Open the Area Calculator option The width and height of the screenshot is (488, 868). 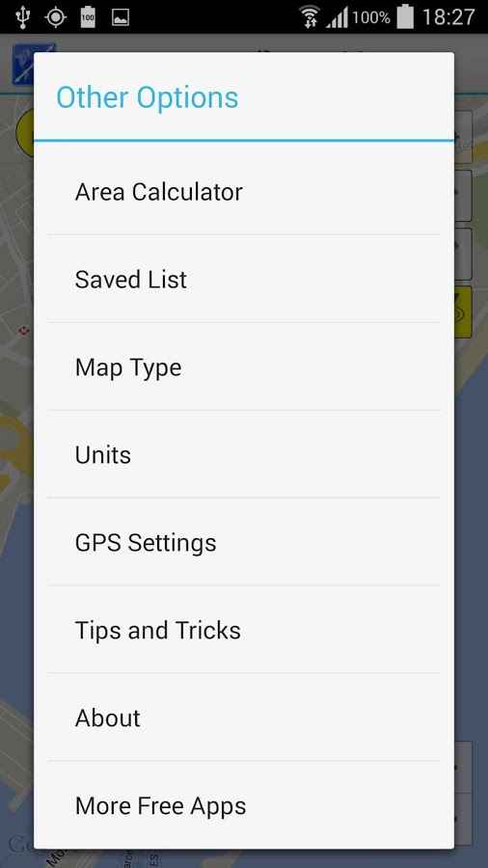pyautogui.click(x=243, y=192)
